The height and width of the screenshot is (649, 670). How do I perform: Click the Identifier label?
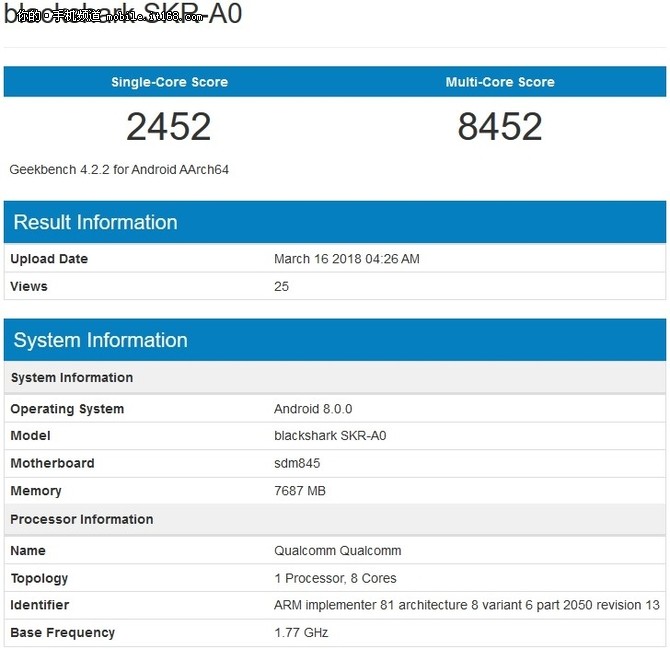[40, 605]
